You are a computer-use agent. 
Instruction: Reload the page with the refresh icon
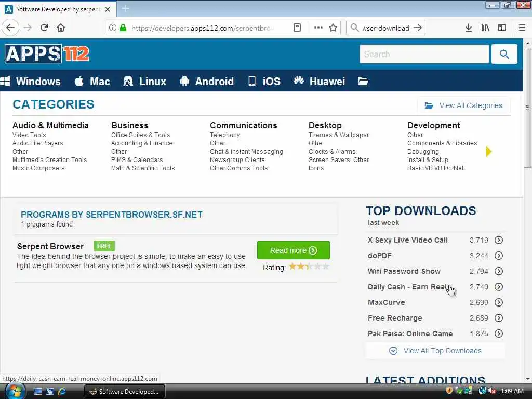pyautogui.click(x=44, y=28)
